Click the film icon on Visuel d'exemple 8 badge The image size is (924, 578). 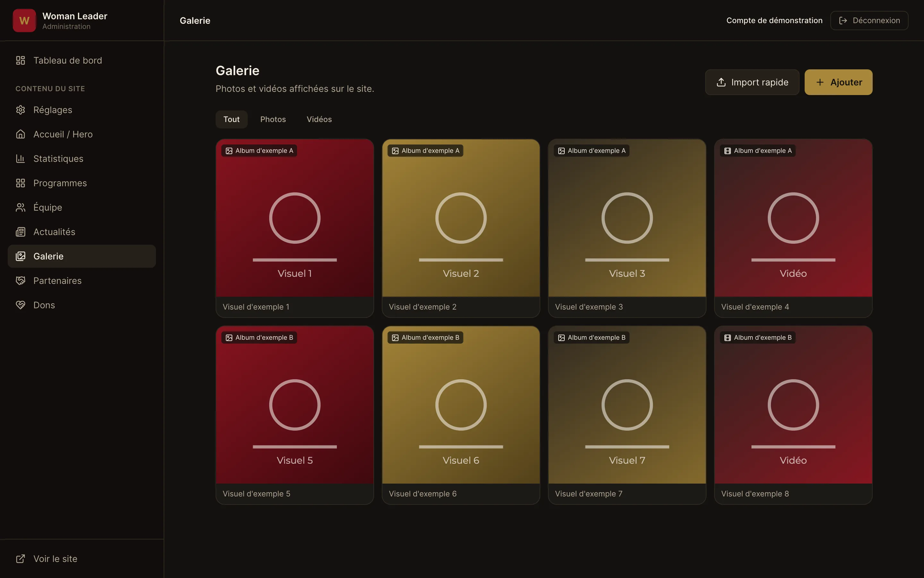pyautogui.click(x=727, y=338)
